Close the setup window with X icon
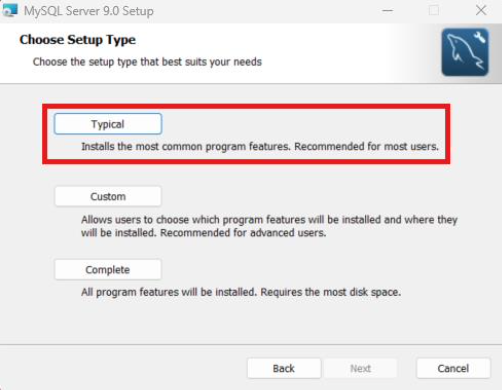 [x=481, y=10]
